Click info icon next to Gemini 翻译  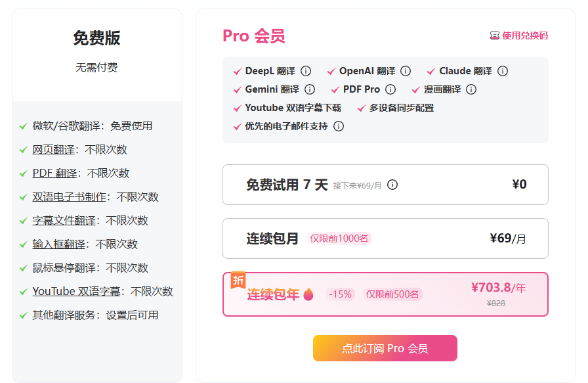[310, 89]
